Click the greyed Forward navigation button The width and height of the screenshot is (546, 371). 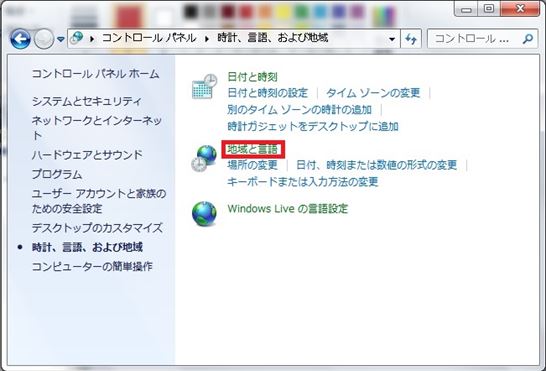tap(44, 39)
